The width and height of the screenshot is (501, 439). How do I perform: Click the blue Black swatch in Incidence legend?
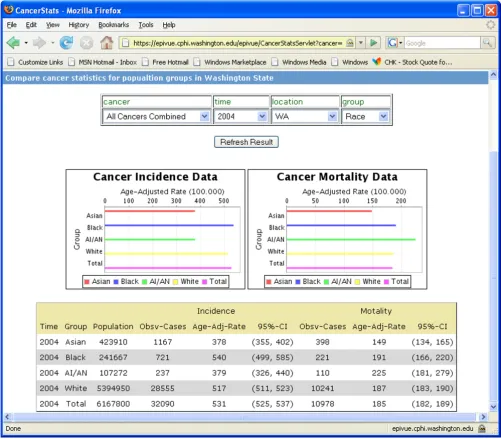coord(116,282)
